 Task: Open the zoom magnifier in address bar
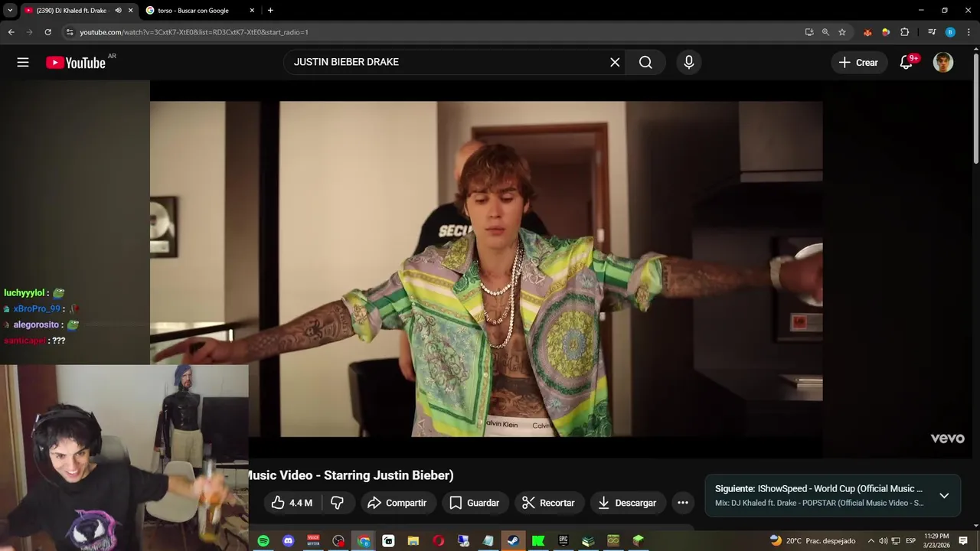click(x=825, y=32)
